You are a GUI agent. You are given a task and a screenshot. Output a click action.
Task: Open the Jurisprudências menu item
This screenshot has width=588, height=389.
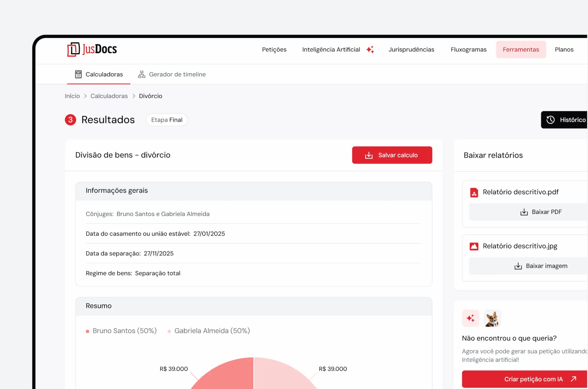click(411, 49)
